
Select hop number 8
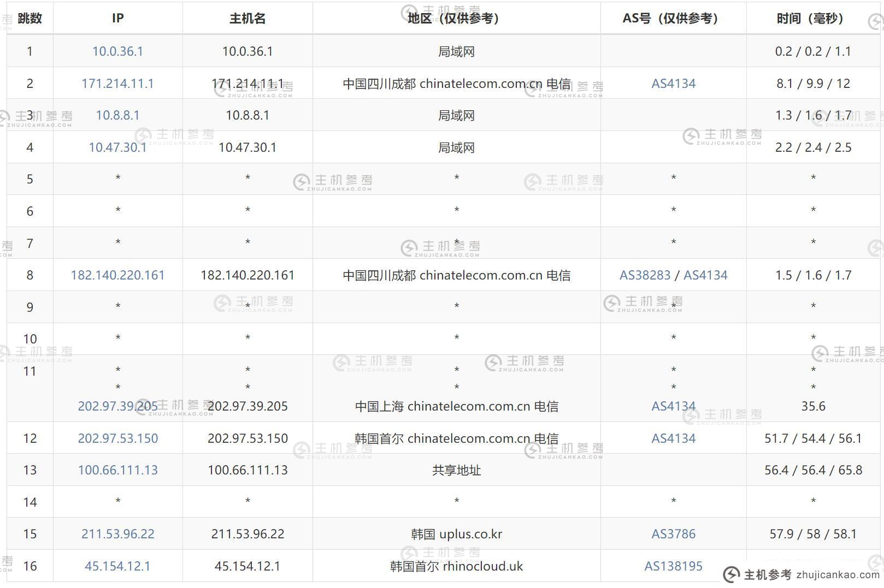click(x=30, y=275)
